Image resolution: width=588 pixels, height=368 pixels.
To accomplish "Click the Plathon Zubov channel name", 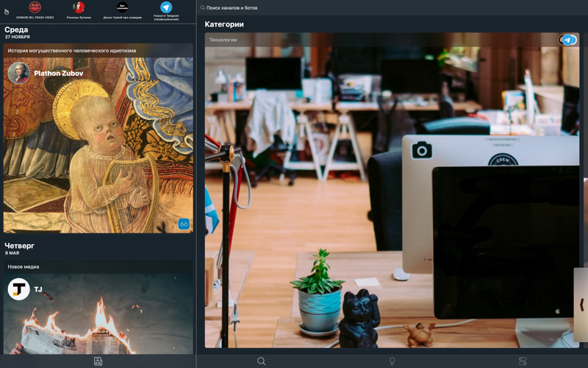I will point(58,74).
